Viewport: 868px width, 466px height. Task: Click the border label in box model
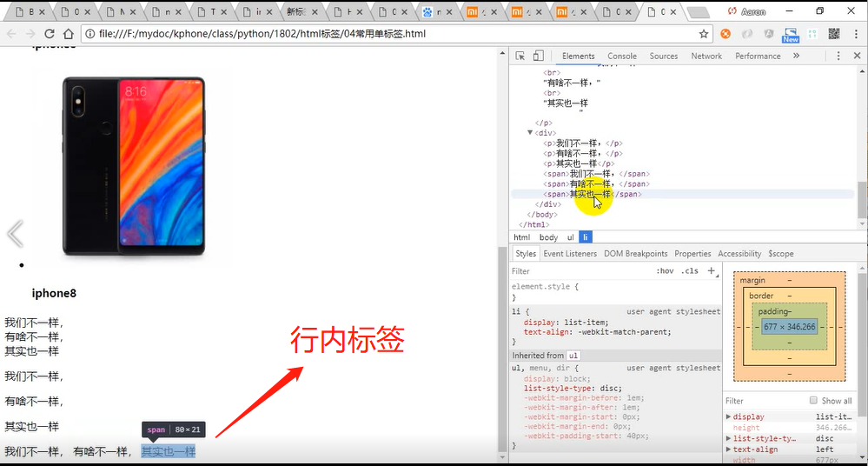[761, 296]
